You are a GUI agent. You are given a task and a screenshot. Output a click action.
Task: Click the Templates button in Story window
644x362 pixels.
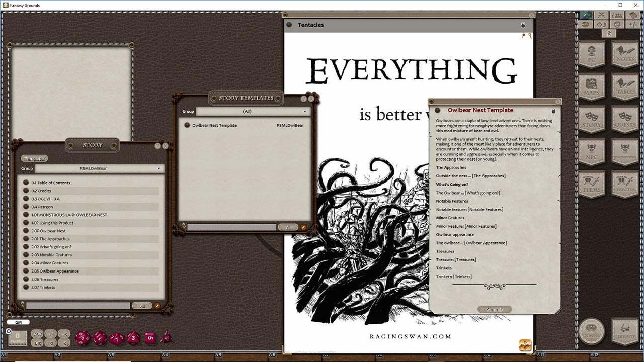pyautogui.click(x=35, y=159)
